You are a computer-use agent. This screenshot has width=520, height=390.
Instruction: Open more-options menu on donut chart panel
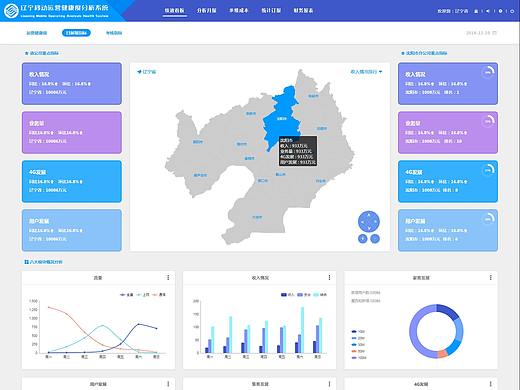point(491,277)
